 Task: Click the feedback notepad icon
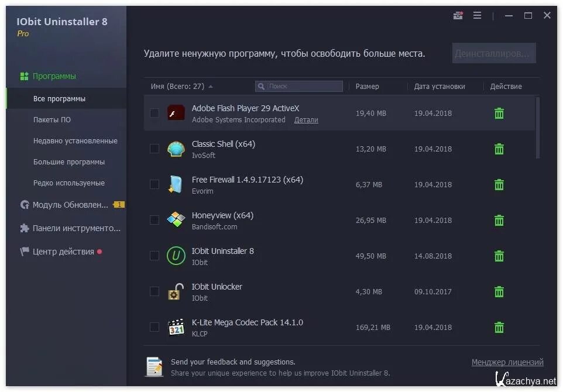[x=155, y=367]
